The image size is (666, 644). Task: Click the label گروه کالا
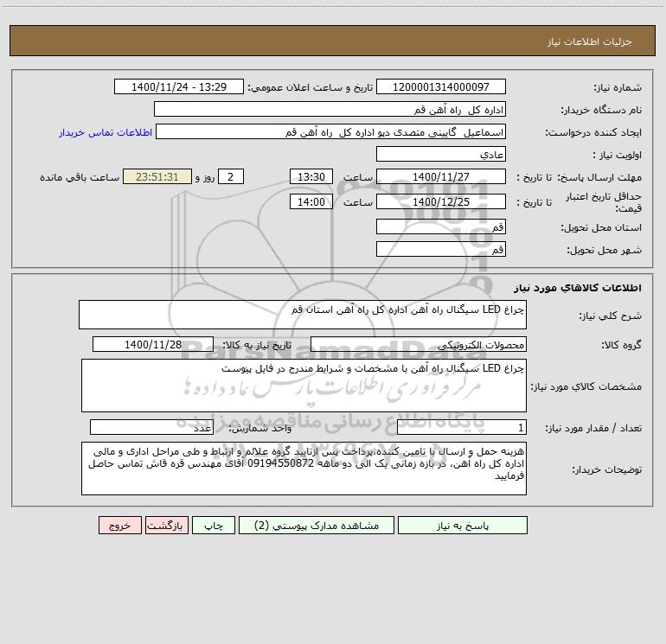point(621,345)
